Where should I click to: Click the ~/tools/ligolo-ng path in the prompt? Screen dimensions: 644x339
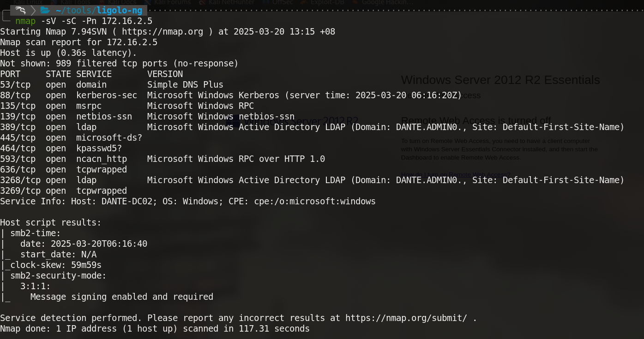[x=99, y=10]
